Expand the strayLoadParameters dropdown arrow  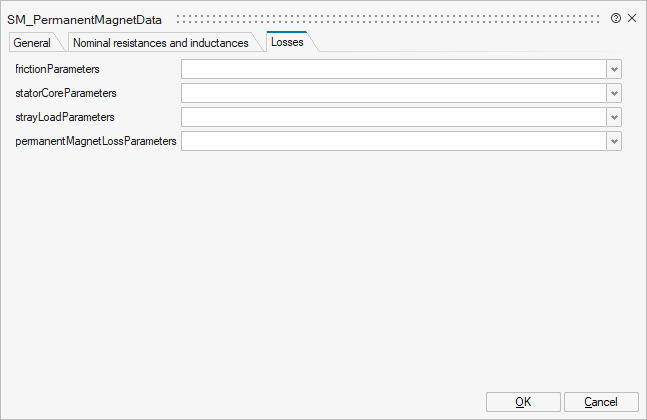614,117
